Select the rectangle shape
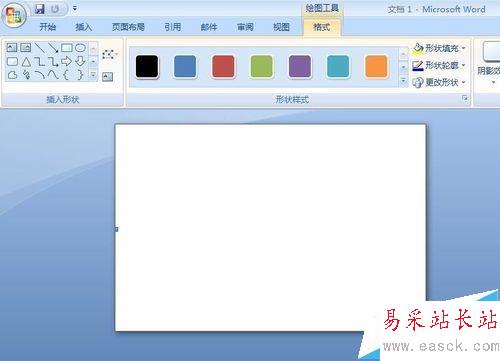Image resolution: width=500 pixels, height=361 pixels. point(67,48)
